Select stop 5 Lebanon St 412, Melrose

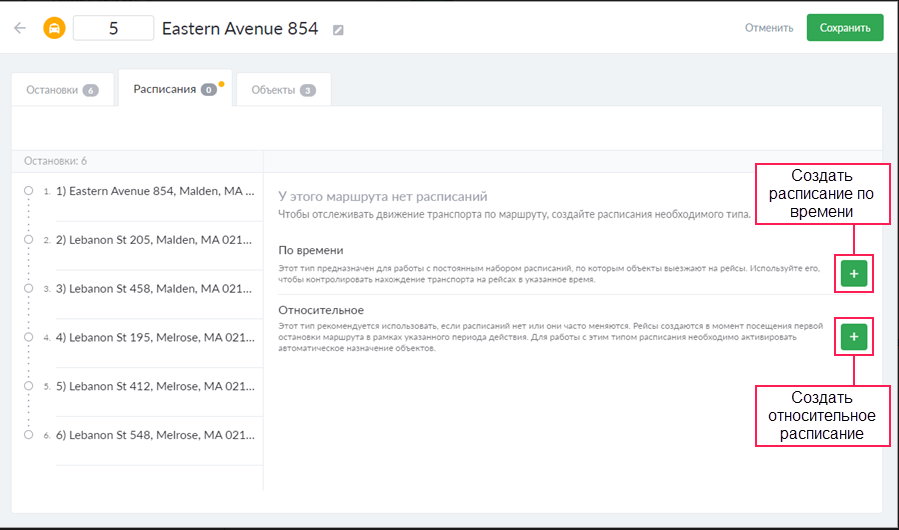pos(149,386)
